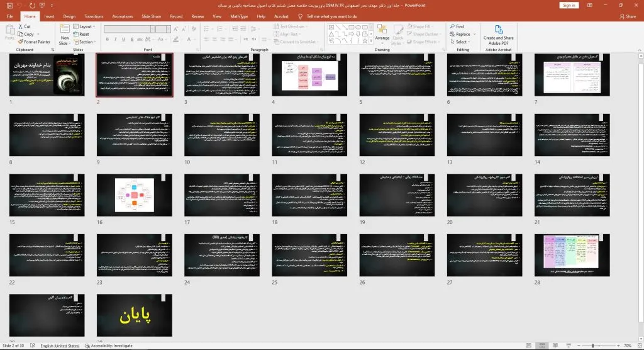Screen dimensions: 644x350
Task: Open the Section dropdown menu
Action: (x=86, y=42)
